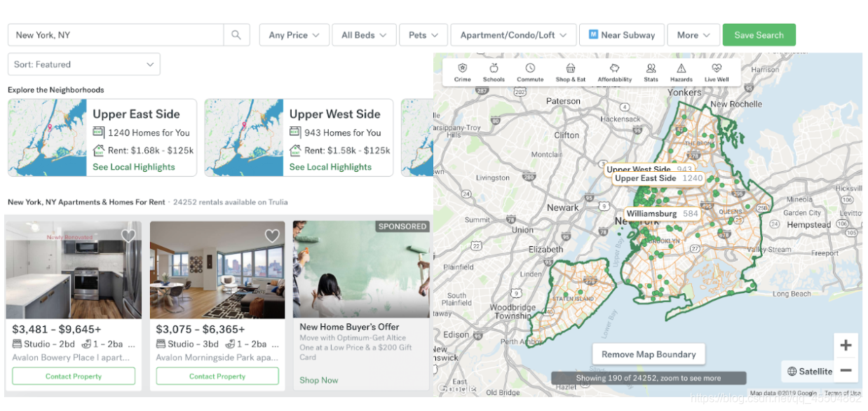Click the $3,481 - $9,645+ price text
This screenshot has height=411, width=868.
click(57, 330)
